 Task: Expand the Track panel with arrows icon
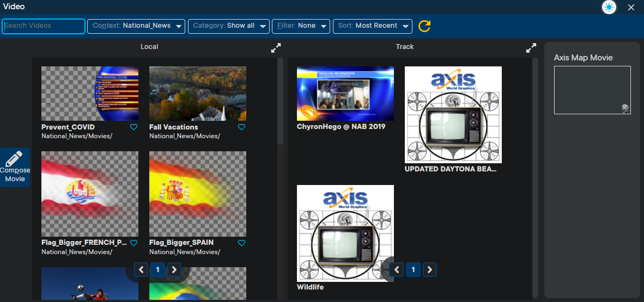(531, 48)
